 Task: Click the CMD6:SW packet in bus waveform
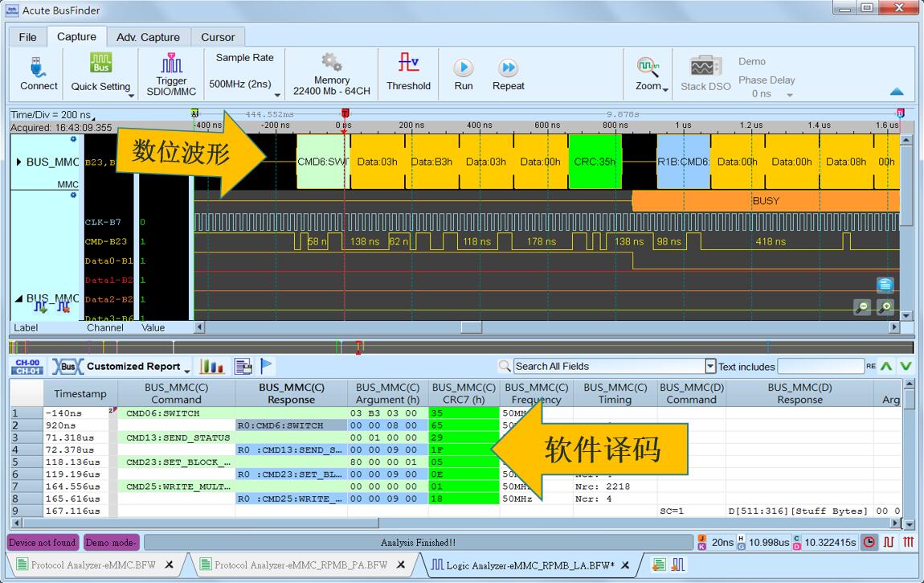coord(323,162)
